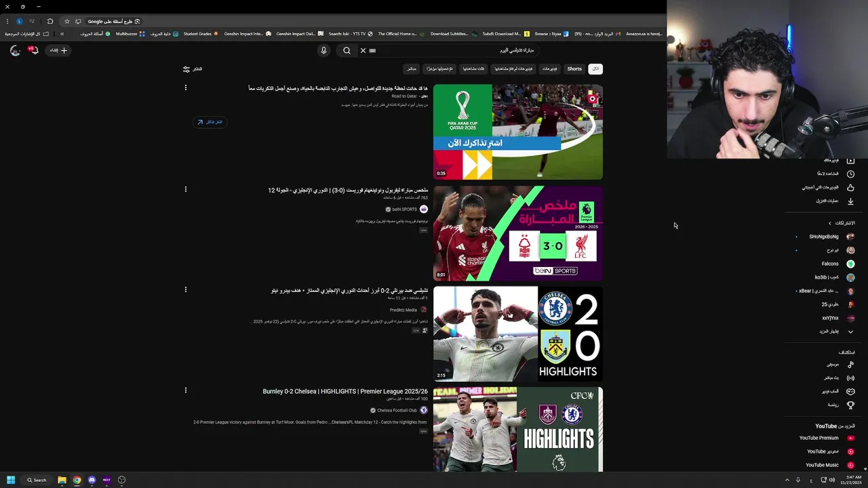Open the 'Burnley 0-2 Chelsea | HIGHLIGHTS' title
868x488 pixels.
345,391
